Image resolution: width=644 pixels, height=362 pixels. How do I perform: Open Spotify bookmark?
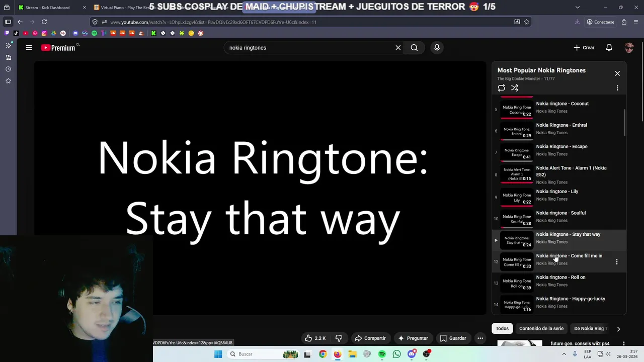point(94,33)
